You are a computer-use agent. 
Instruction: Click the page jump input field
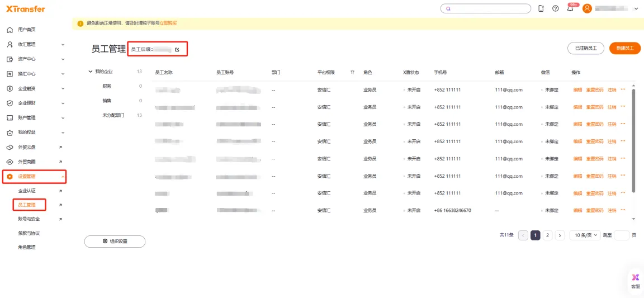point(622,235)
